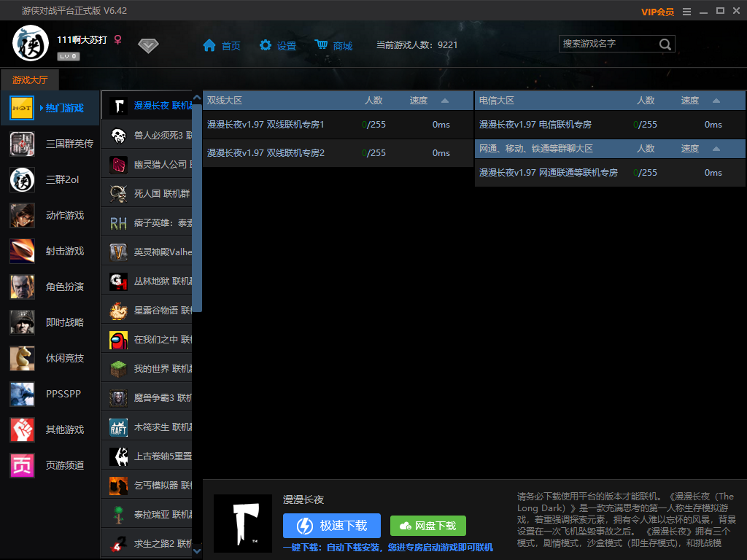Join room 漫漫长夜v1.97 电信联机专房
747x560 pixels.
pos(610,125)
